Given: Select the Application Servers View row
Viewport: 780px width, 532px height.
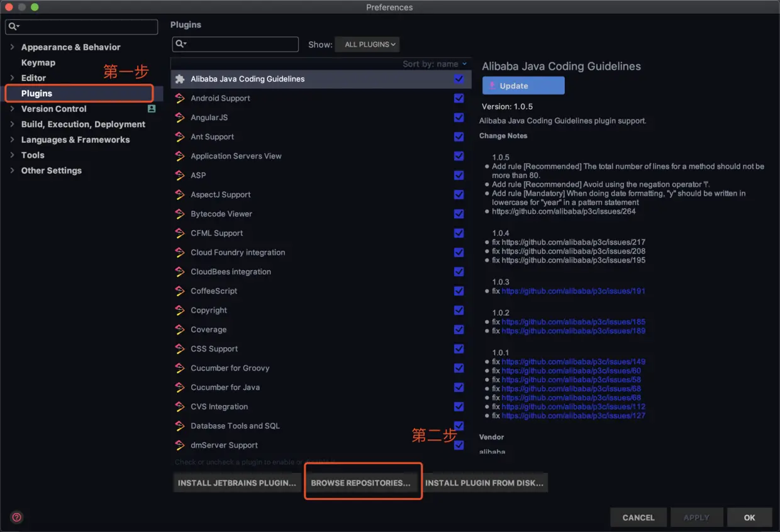Looking at the screenshot, I should click(x=321, y=156).
